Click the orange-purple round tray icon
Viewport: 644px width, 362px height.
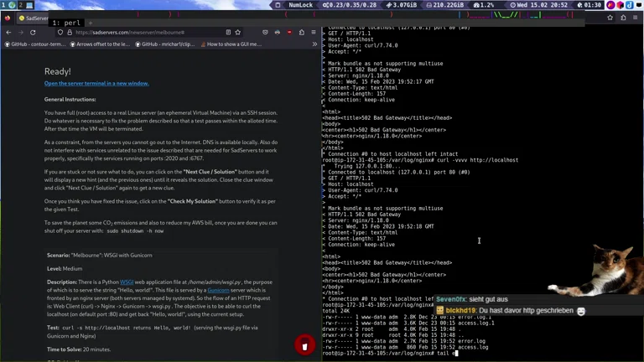(610, 5)
